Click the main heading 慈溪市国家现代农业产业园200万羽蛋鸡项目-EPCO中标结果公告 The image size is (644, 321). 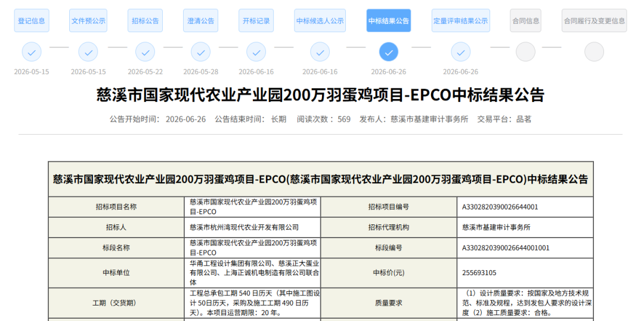click(320, 95)
